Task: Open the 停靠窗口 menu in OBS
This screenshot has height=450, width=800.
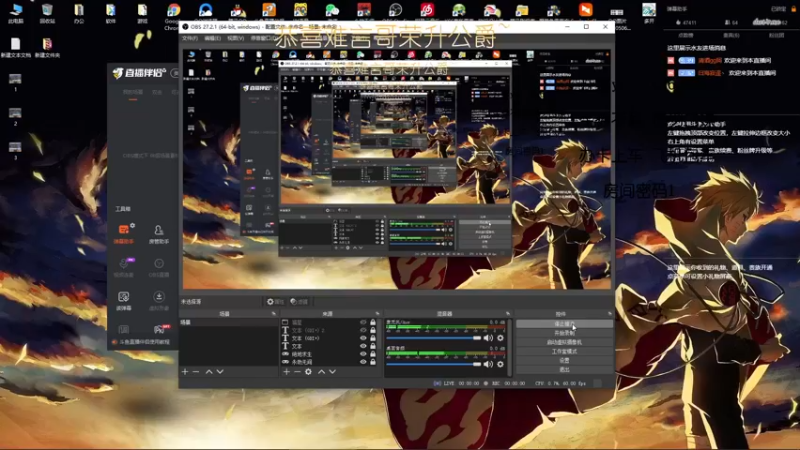Action: pos(264,38)
